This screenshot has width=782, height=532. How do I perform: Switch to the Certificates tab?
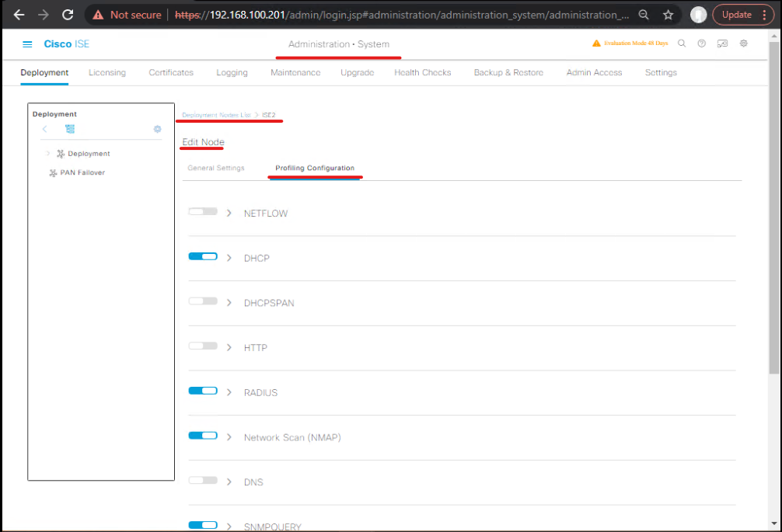tap(171, 73)
